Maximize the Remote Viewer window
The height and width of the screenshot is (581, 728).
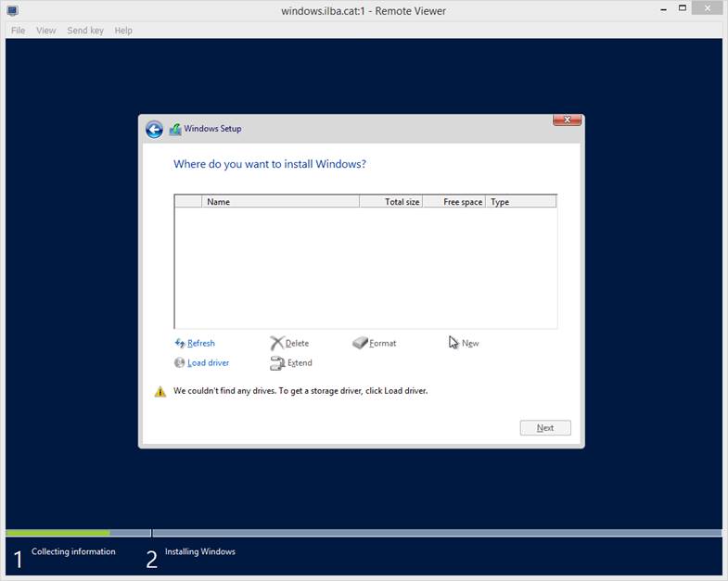pyautogui.click(x=682, y=8)
